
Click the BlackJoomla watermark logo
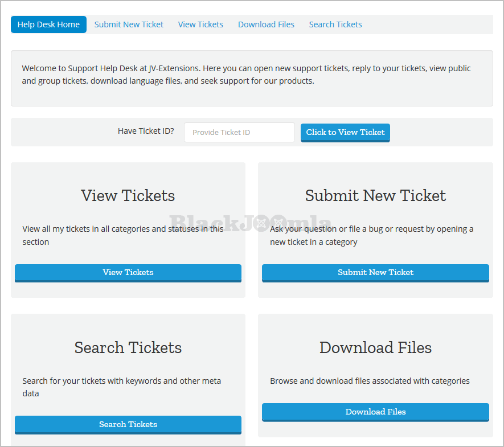click(x=251, y=222)
